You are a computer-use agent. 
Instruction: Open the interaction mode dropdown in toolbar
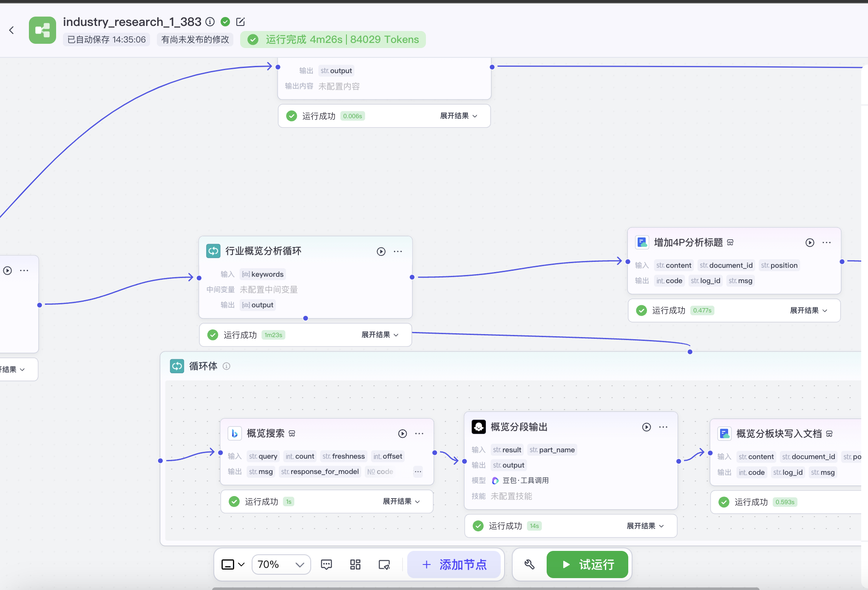click(233, 564)
